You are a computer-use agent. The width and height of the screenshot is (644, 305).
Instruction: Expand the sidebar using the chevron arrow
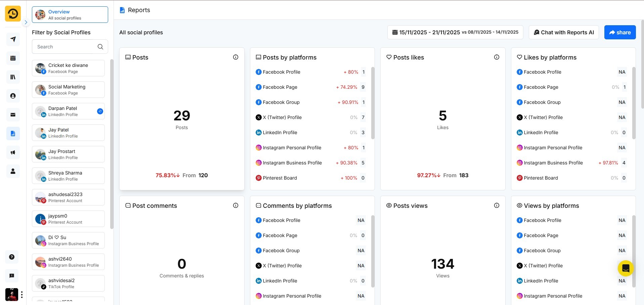click(26, 22)
